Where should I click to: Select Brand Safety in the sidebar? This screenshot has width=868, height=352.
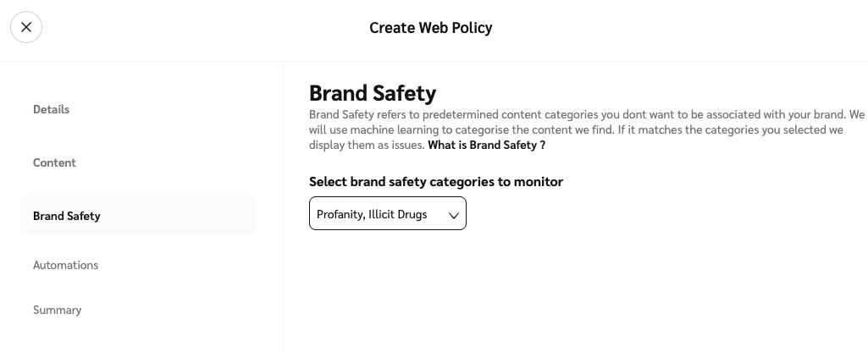pyautogui.click(x=67, y=216)
